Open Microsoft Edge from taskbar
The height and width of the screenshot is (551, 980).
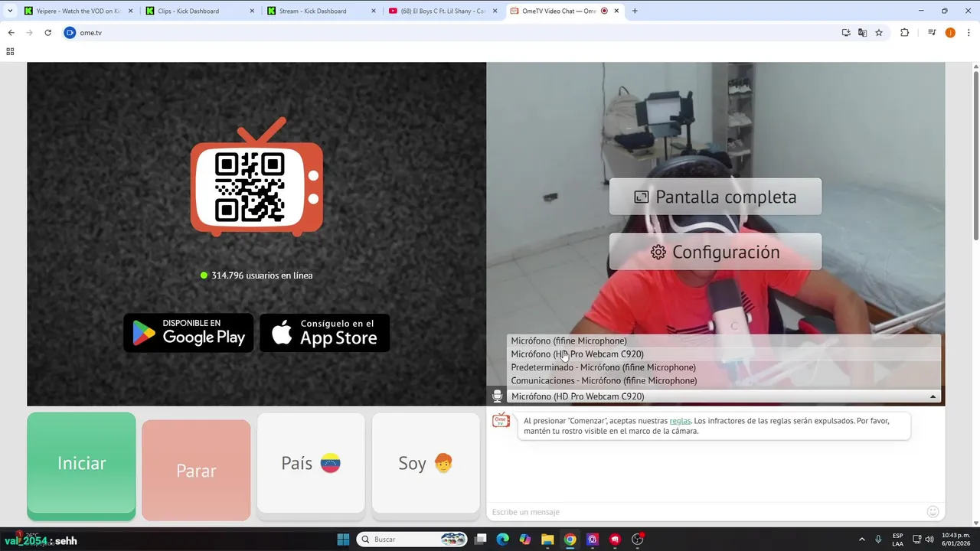(502, 540)
